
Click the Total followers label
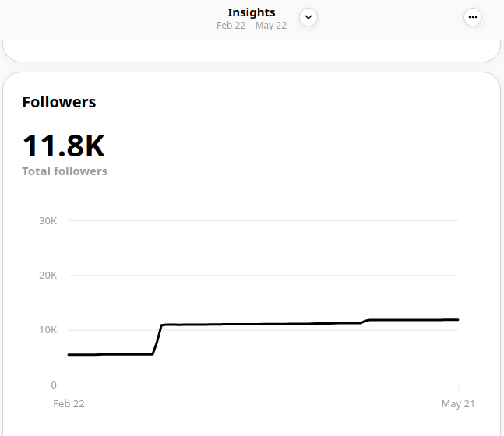click(65, 171)
